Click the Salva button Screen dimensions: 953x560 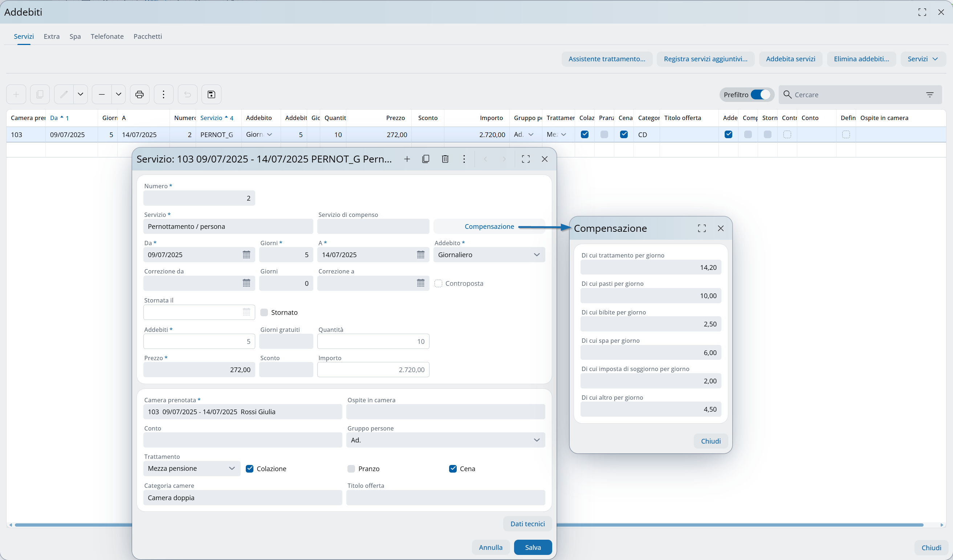coord(533,547)
